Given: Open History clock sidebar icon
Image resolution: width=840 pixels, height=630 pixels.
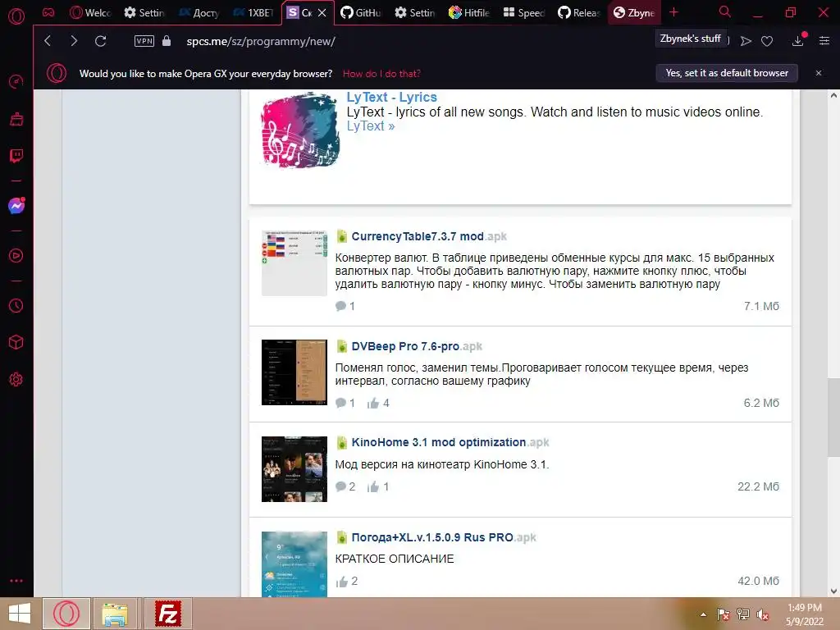Looking at the screenshot, I should tap(16, 306).
